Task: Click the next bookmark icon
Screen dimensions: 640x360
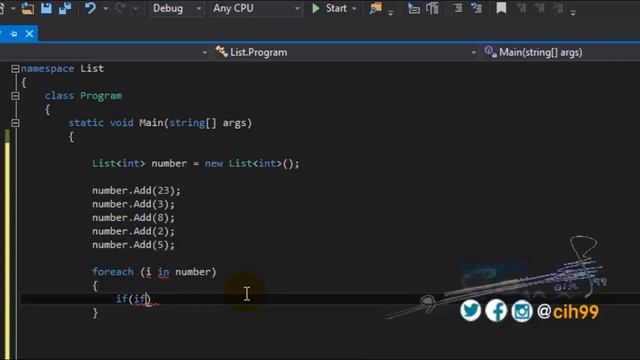Action: [x=540, y=8]
